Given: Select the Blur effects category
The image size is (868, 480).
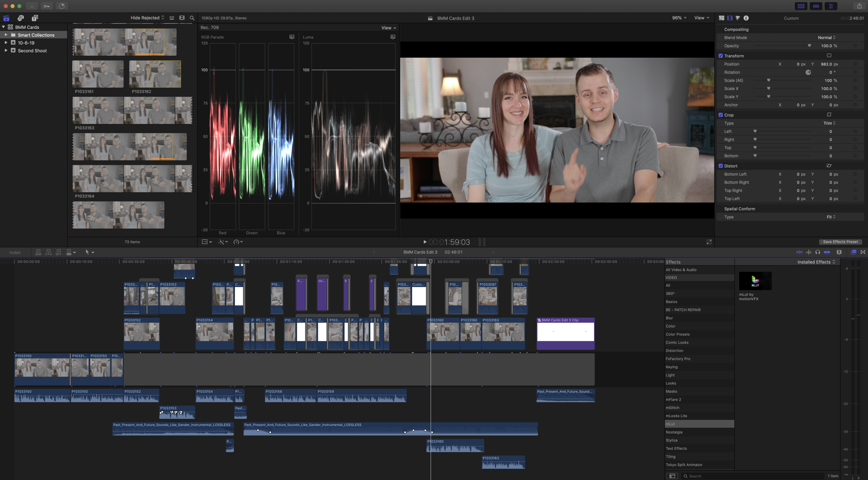Looking at the screenshot, I should click(699, 318).
